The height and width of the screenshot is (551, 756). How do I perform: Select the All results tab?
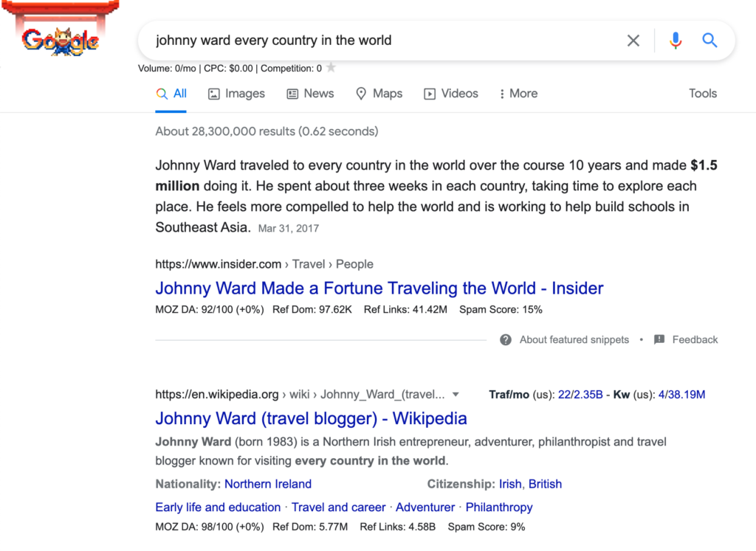(171, 94)
